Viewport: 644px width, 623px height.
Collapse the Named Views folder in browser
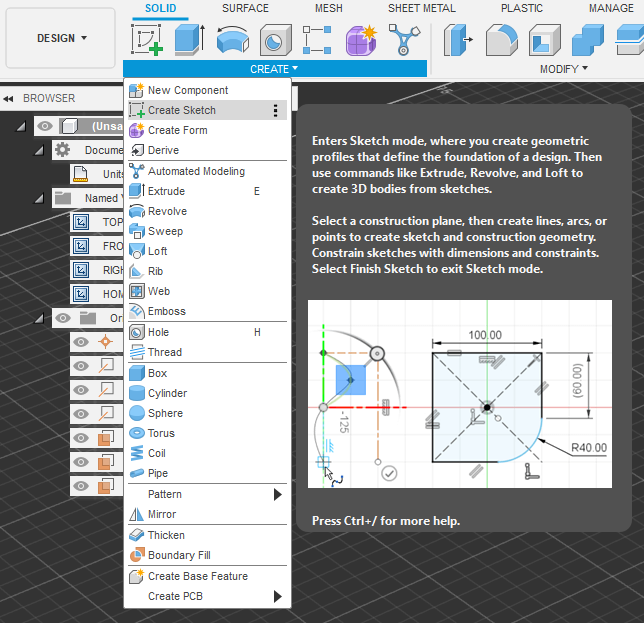point(40,198)
